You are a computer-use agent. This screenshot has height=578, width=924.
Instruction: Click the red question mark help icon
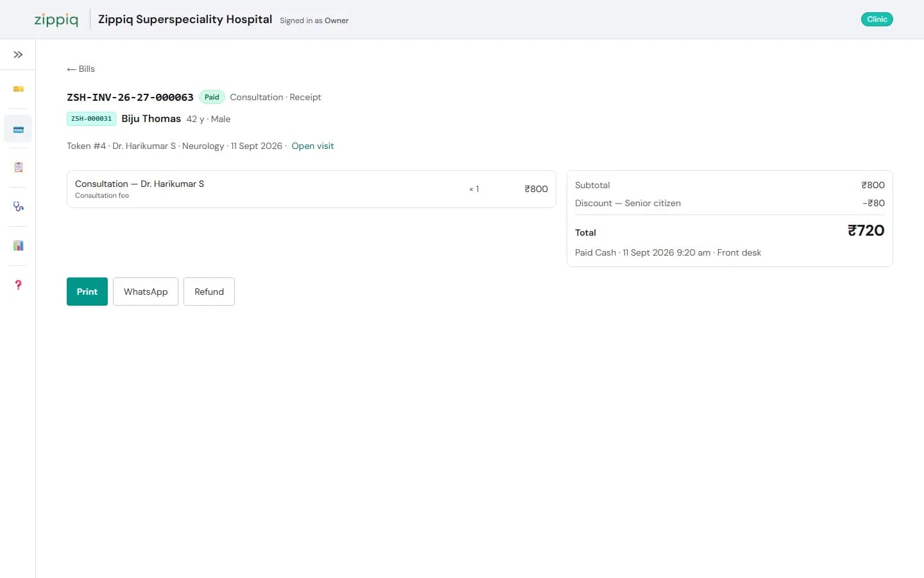18,285
